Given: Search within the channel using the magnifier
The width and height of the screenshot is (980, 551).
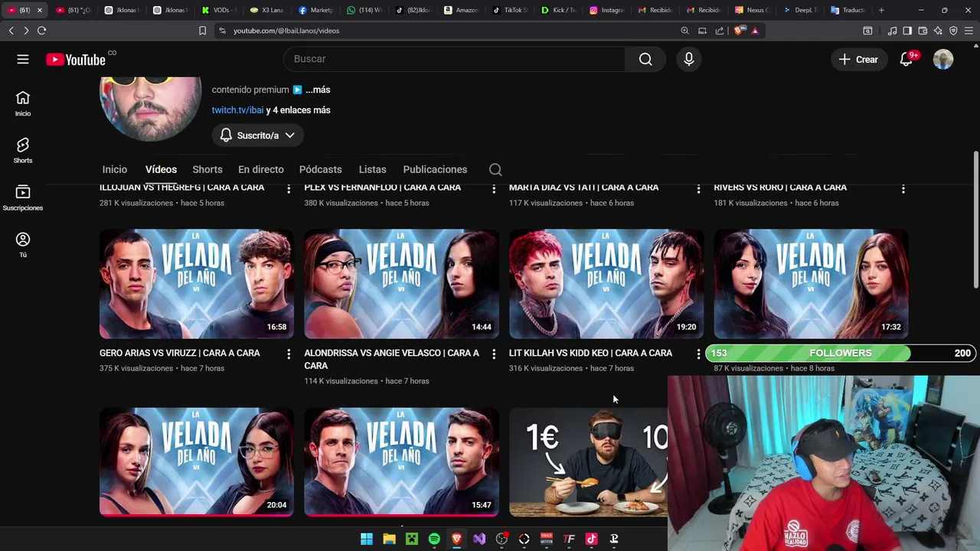Looking at the screenshot, I should click(495, 169).
